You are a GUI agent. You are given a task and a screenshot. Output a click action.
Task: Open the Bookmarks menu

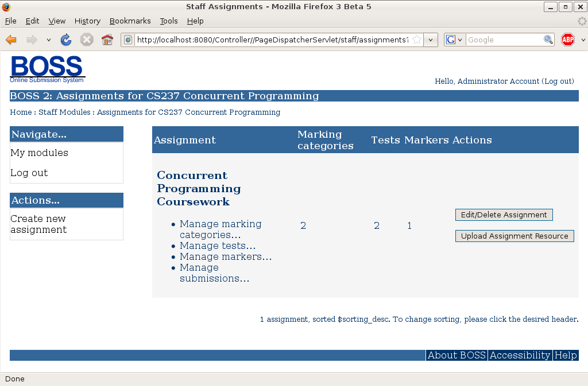(x=130, y=21)
